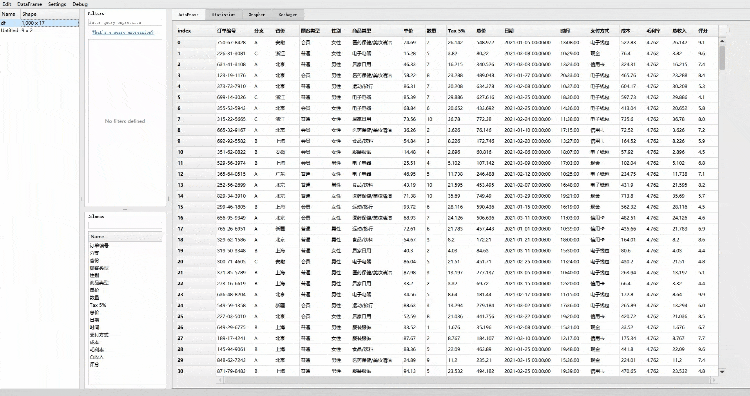The width and height of the screenshot is (750, 396).
Task: Select row index 0 header
Action: tap(196, 43)
